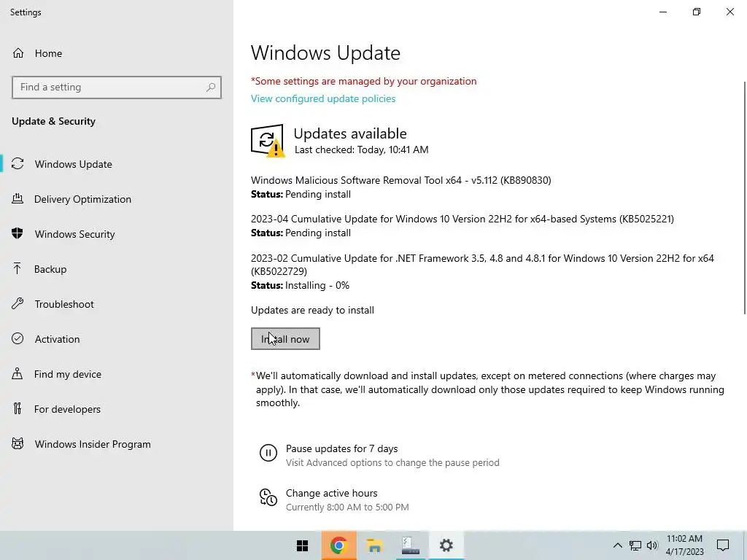Viewport: 747px width, 560px height.
Task: Click the Home icon in Settings sidebar
Action: (18, 52)
